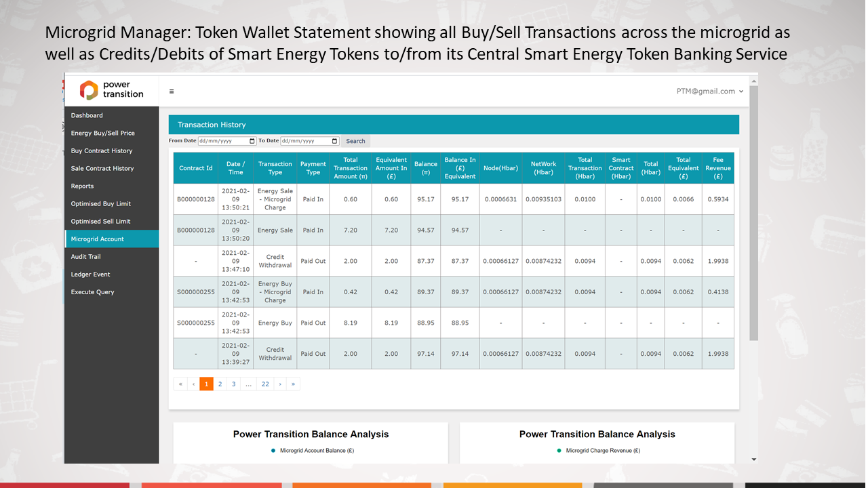Viewport: 868px width, 488px height.
Task: Click the Energy Buy - Microgrid Charge cell
Action: (275, 292)
